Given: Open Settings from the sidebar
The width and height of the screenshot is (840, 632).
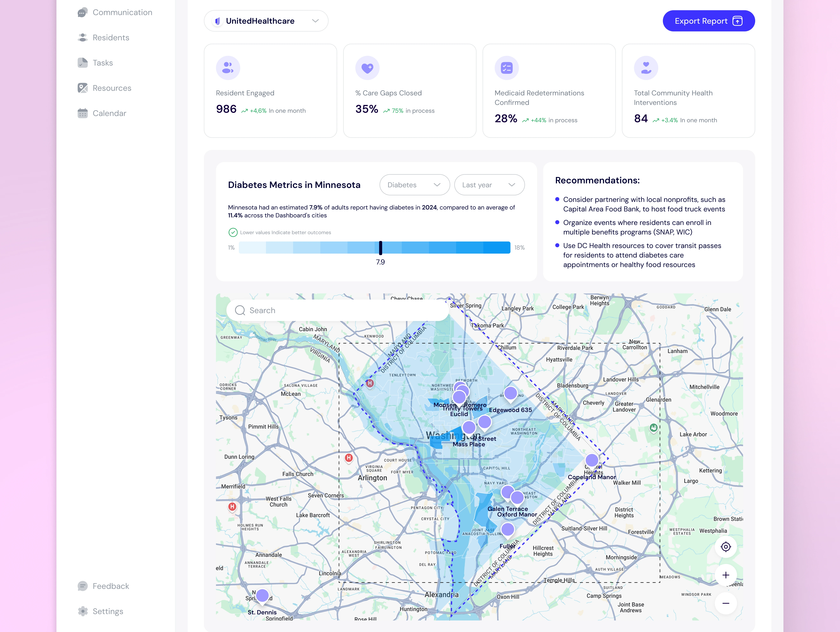Looking at the screenshot, I should point(100,611).
